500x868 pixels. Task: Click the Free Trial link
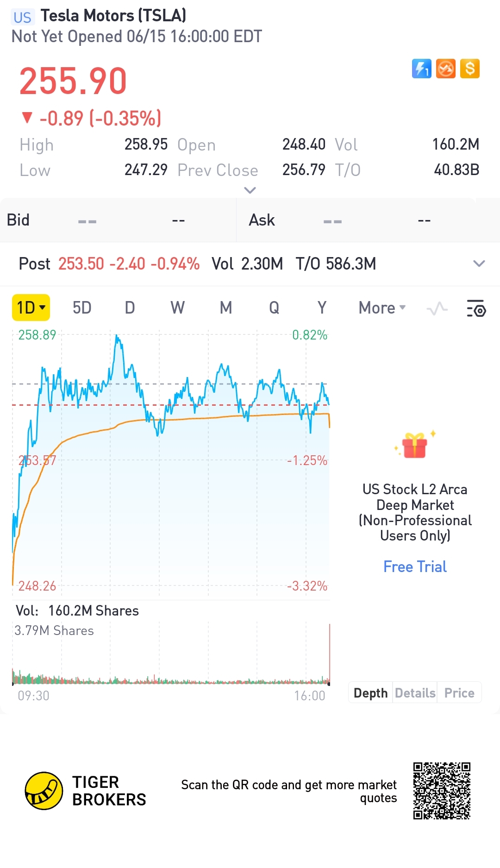pyautogui.click(x=415, y=567)
